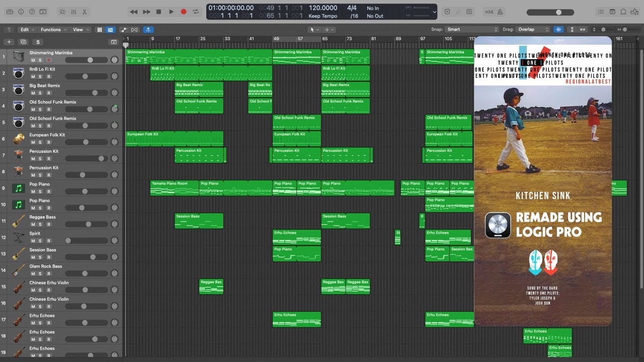The width and height of the screenshot is (644, 362).
Task: Click the Record button
Action: 184,12
